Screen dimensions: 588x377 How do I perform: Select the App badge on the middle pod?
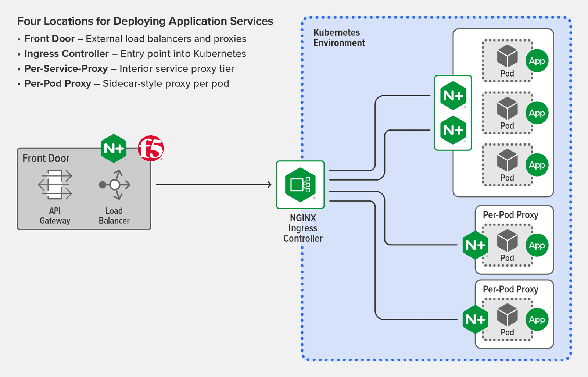pos(537,113)
